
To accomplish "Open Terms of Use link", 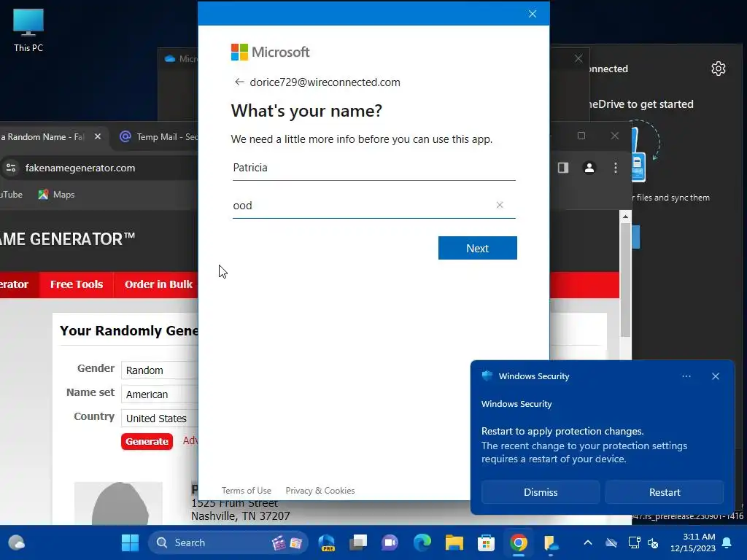I will (247, 491).
